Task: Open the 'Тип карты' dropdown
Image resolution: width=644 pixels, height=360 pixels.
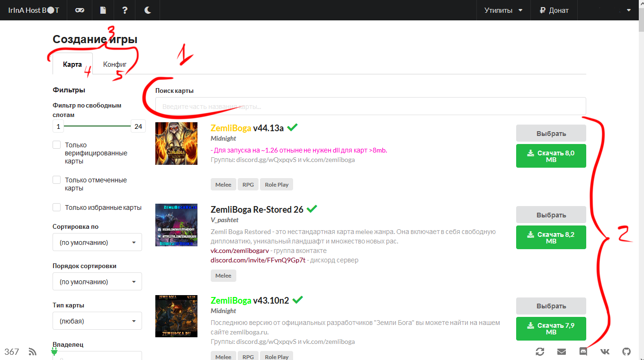Action: (97, 321)
